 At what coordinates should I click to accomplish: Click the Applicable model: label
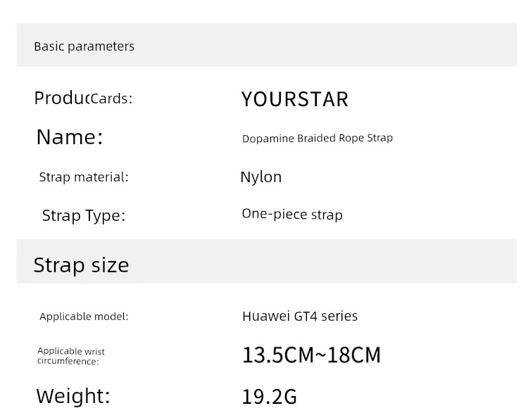point(84,317)
